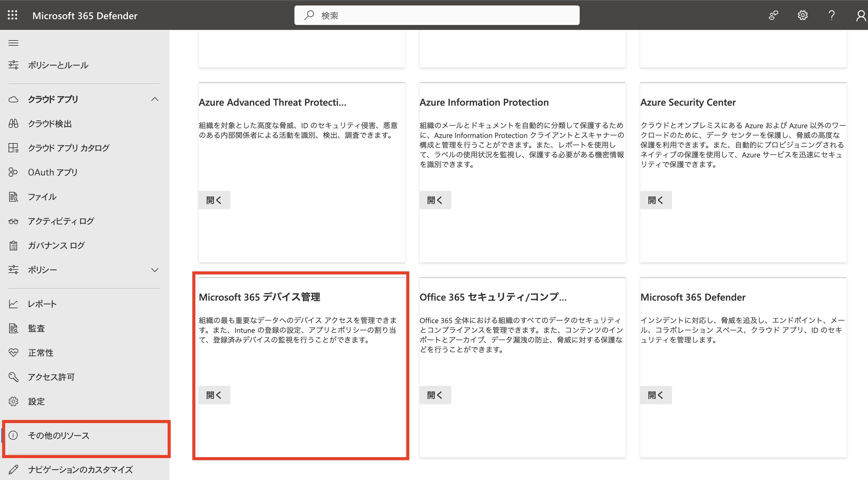Click 開く on Office 365 セキュリティ card
This screenshot has width=868, height=480.
coord(435,395)
